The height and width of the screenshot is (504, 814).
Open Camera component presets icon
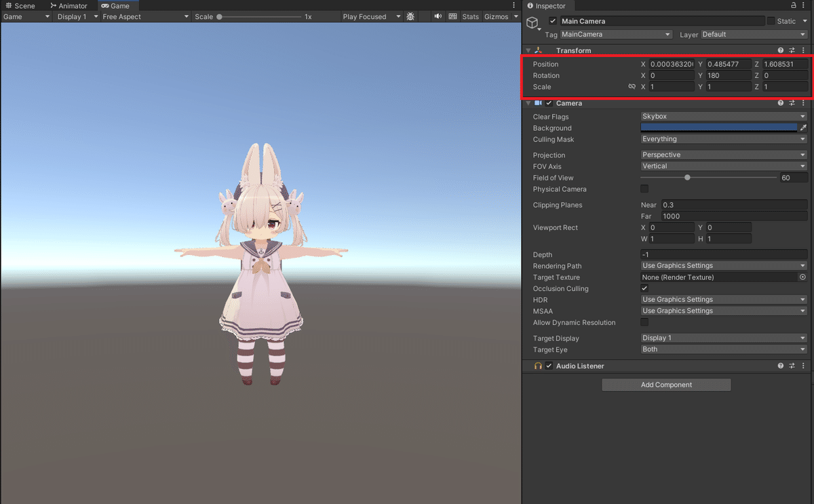[x=792, y=102]
